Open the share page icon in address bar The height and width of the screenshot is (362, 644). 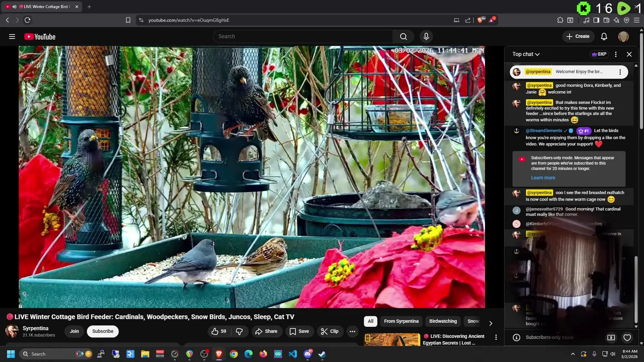coord(468,20)
